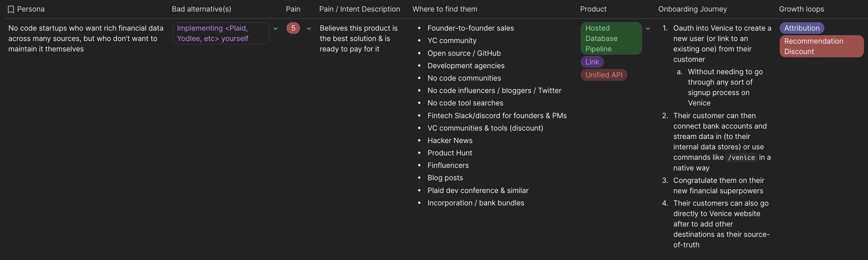Image resolution: width=868 pixels, height=260 pixels.
Task: Click the Link product tag
Action: point(592,62)
